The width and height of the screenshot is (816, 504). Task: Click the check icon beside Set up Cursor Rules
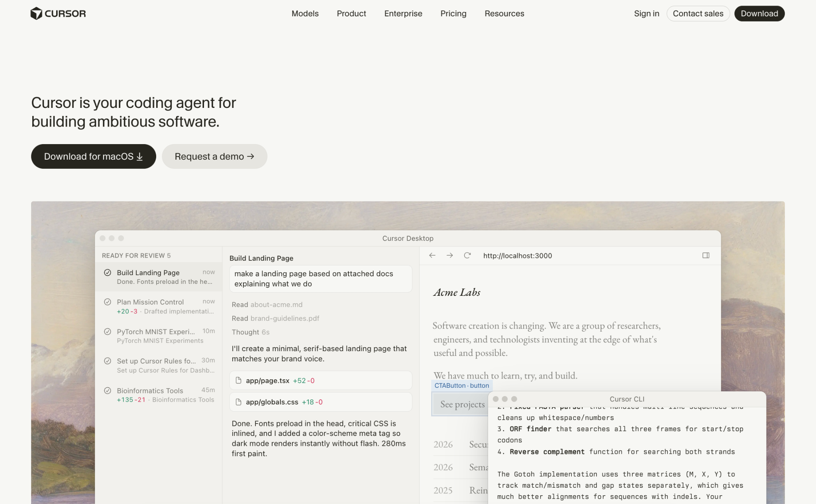(x=108, y=361)
